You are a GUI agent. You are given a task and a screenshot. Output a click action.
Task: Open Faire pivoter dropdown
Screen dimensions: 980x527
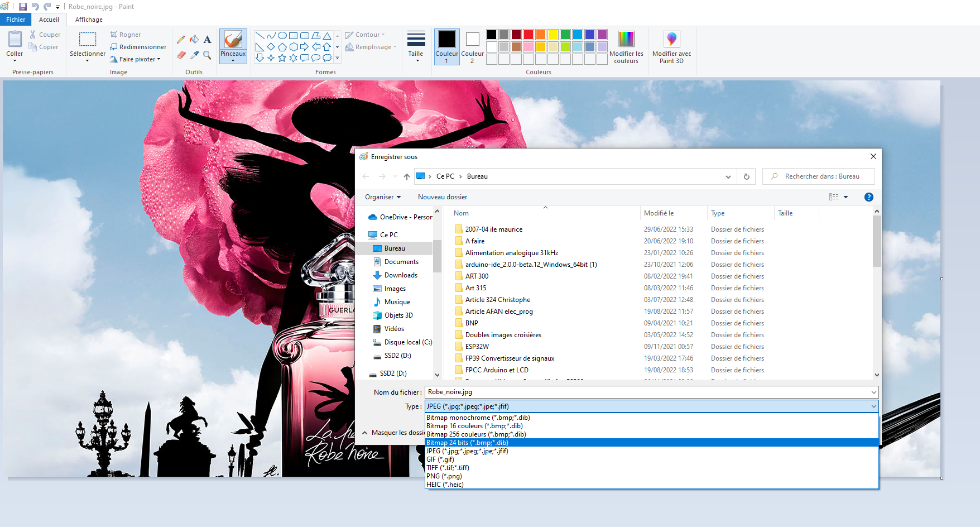point(135,59)
